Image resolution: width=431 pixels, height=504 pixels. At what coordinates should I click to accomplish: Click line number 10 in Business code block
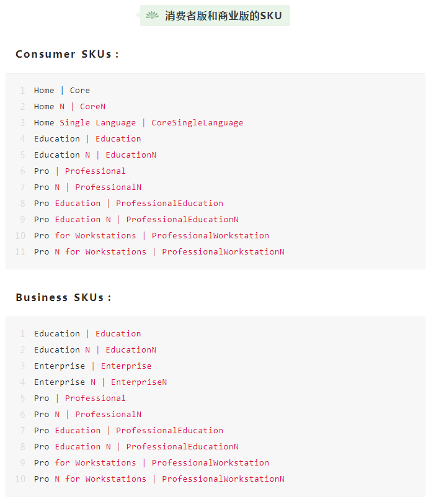tap(20, 479)
